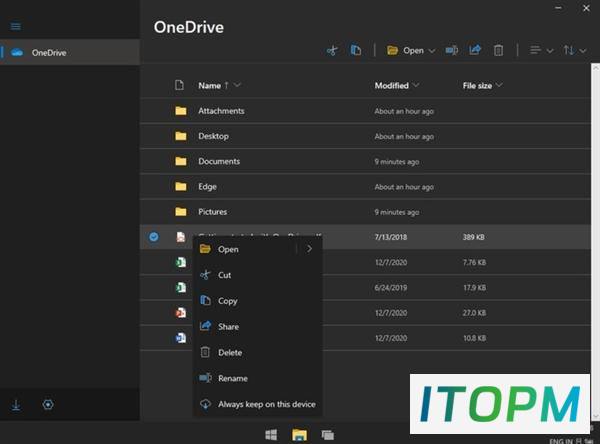600x444 pixels.
Task: Click the Share icon in toolbar
Action: [x=475, y=50]
